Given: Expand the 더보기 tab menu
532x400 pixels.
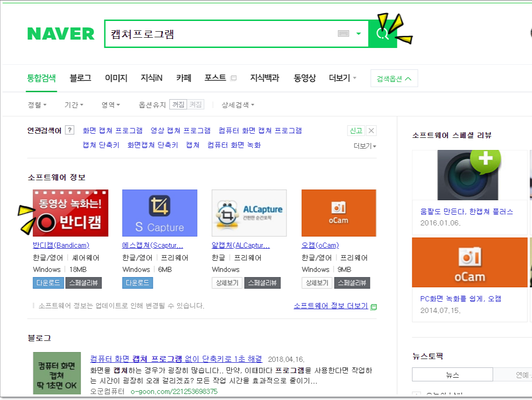Looking at the screenshot, I should pos(342,78).
